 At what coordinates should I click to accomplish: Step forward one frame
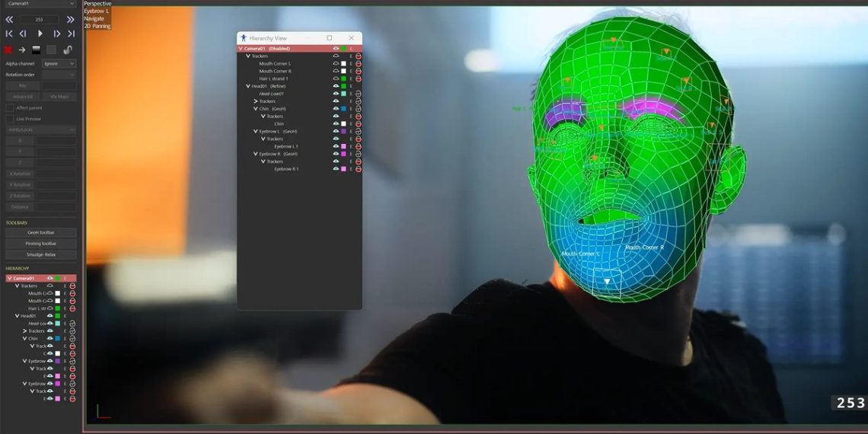[x=57, y=34]
